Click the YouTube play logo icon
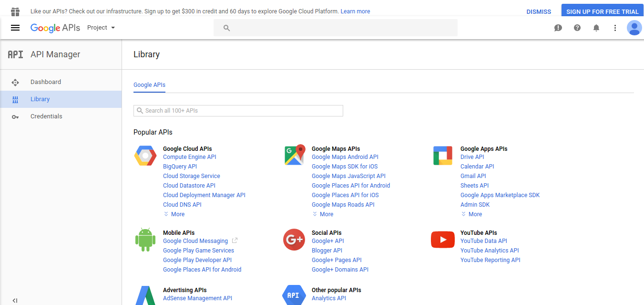Viewport: 644px width, 305px height. [443, 240]
